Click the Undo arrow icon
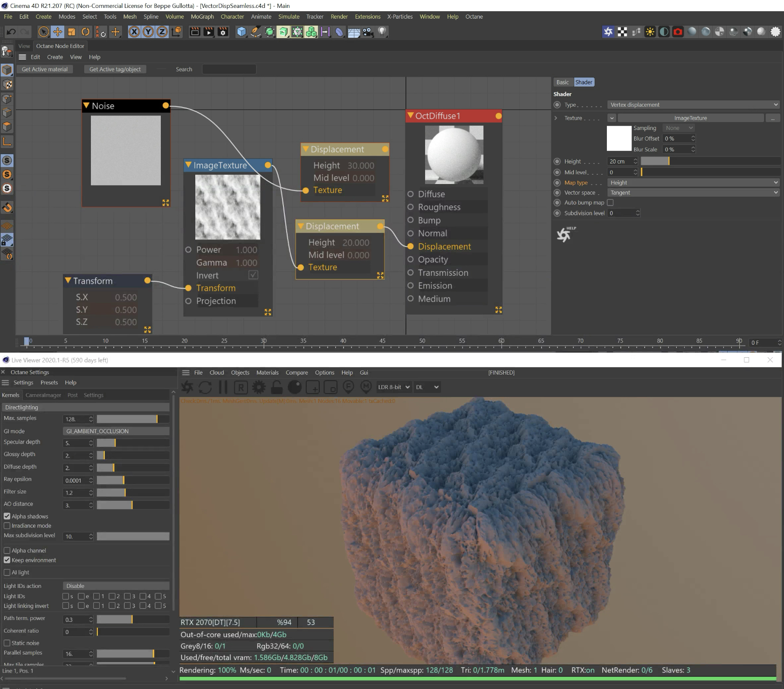Screen dimensions: 784x689 click(11, 32)
